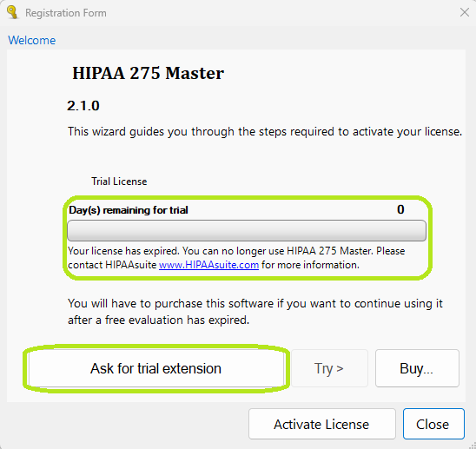Image resolution: width=476 pixels, height=449 pixels.
Task: Select the Welcome tab label
Action: click(x=32, y=40)
